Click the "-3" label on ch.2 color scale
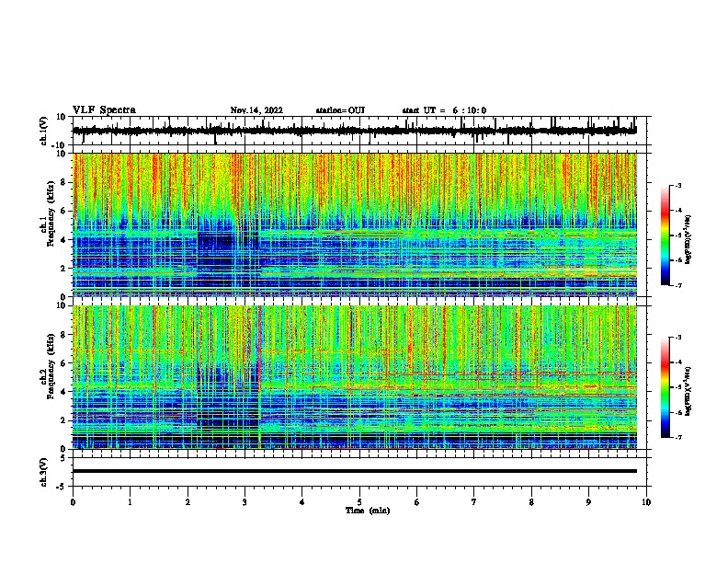The height and width of the screenshot is (563, 728). tap(677, 338)
